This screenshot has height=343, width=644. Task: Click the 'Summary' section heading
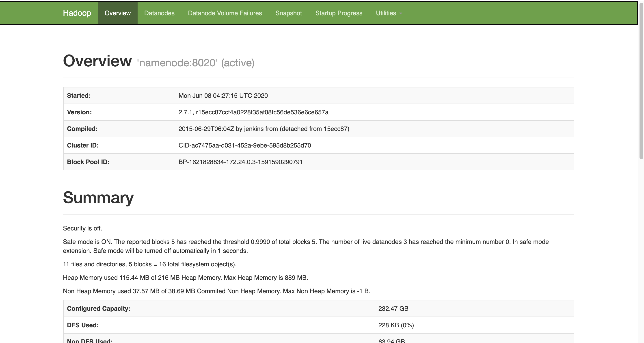point(98,198)
